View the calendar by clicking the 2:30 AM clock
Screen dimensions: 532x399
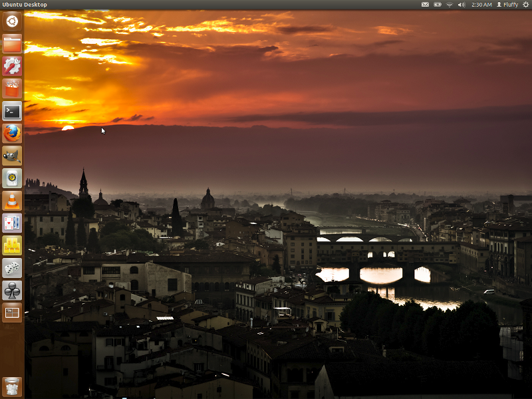[x=481, y=5]
